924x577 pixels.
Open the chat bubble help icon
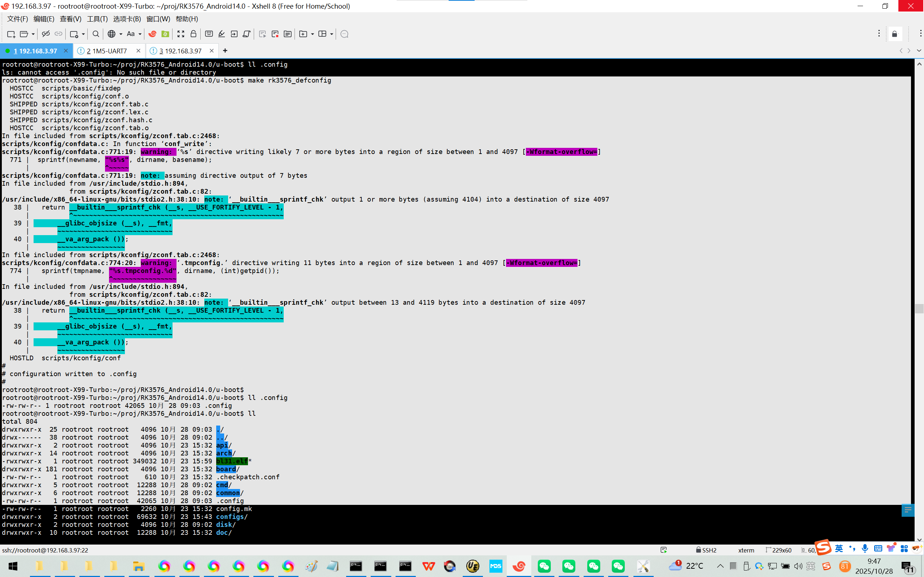344,34
